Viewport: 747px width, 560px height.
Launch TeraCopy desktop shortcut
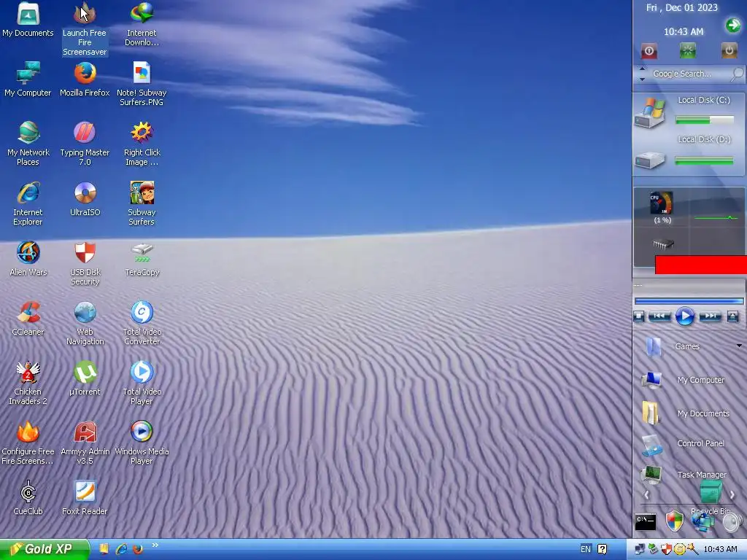coord(142,259)
